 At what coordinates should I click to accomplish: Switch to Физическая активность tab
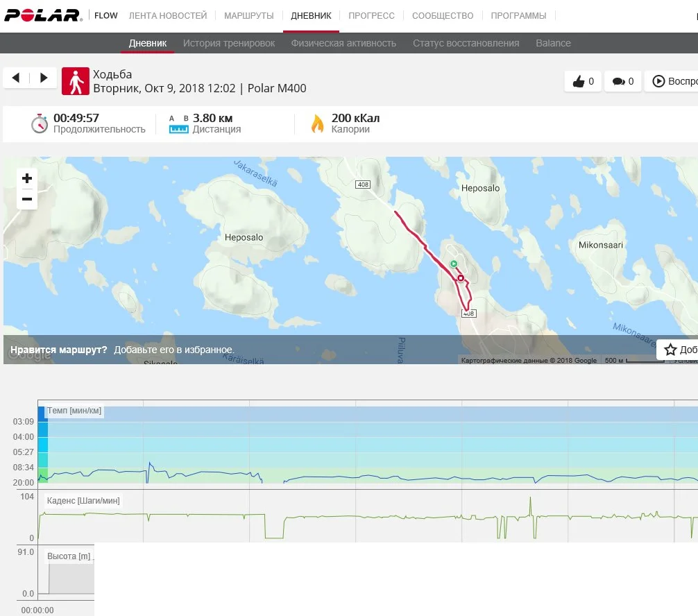coord(343,43)
